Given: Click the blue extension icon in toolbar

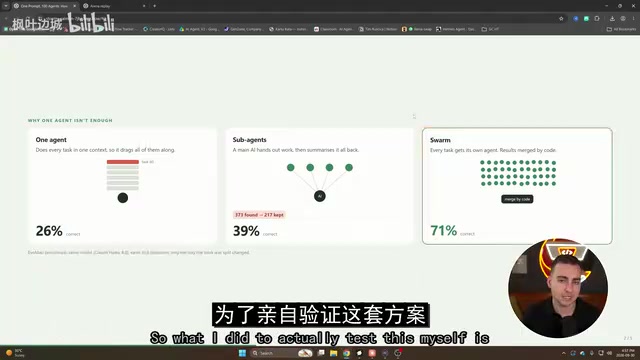Looking at the screenshot, I should [x=576, y=18].
